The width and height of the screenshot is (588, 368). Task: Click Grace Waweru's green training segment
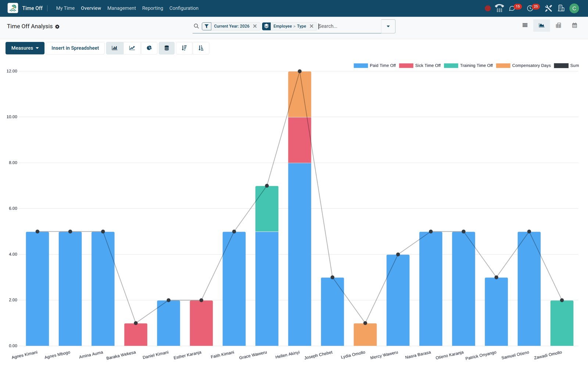click(267, 209)
